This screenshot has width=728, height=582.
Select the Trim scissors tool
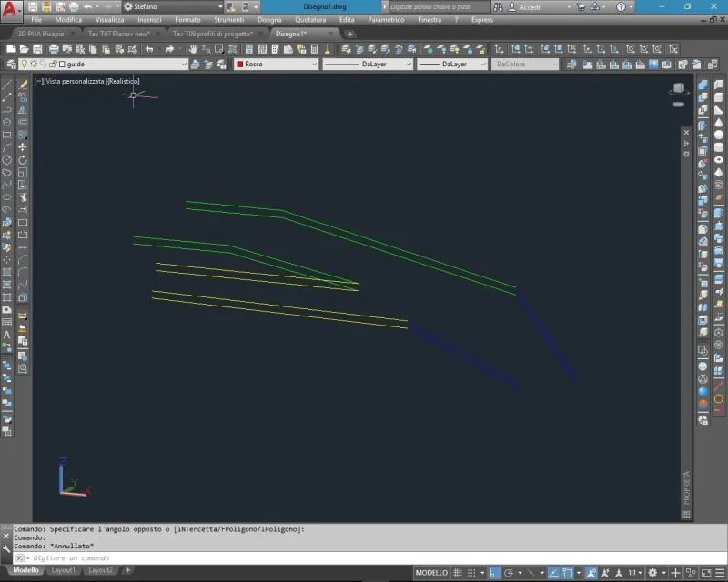pos(23,197)
